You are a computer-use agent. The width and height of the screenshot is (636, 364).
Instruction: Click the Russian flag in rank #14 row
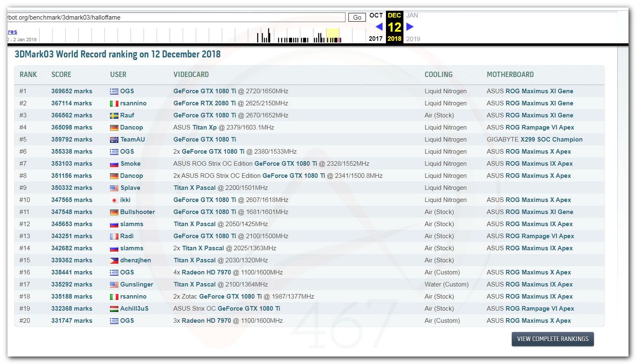tap(114, 248)
